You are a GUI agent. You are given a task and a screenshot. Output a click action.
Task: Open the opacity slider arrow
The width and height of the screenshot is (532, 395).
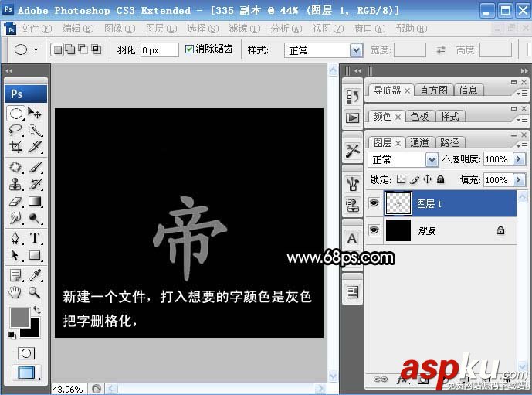point(519,159)
